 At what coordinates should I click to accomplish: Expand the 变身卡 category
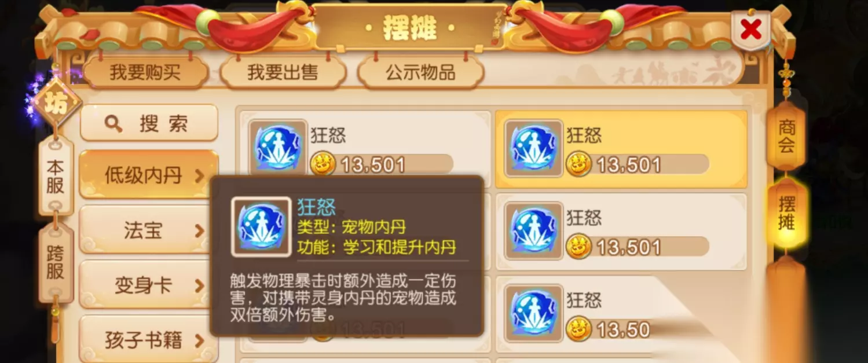point(149,285)
